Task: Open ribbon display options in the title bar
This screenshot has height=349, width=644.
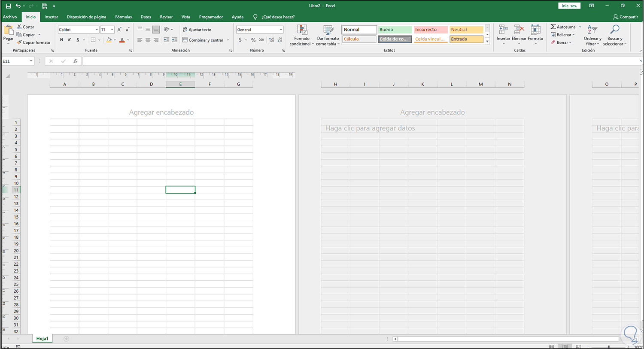Action: (x=592, y=6)
